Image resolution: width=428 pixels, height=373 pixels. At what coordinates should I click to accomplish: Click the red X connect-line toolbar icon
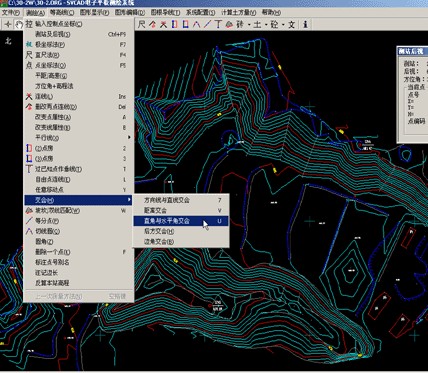click(163, 24)
